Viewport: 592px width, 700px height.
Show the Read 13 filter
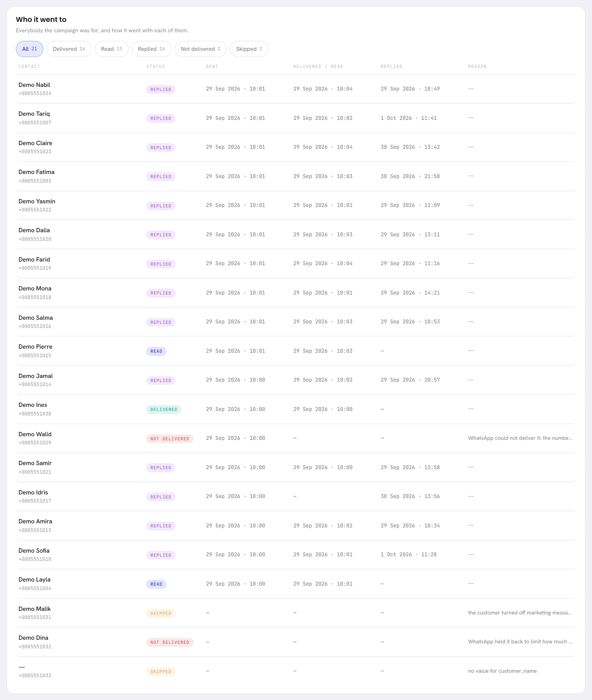[x=111, y=49]
